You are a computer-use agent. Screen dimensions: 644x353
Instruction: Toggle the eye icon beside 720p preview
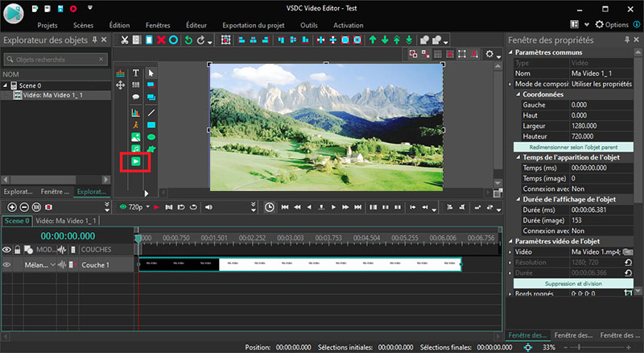coord(123,207)
